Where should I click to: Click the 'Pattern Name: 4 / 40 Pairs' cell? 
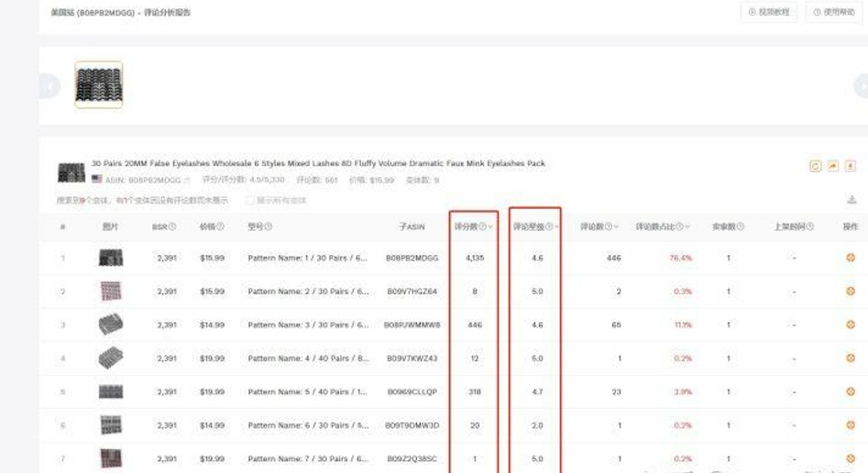(x=308, y=358)
